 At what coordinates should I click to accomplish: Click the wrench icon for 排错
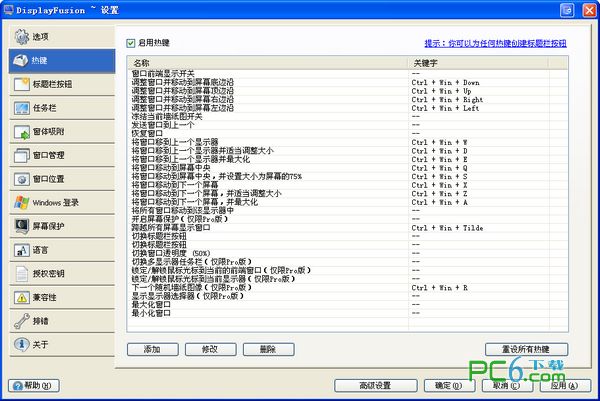pos(22,321)
